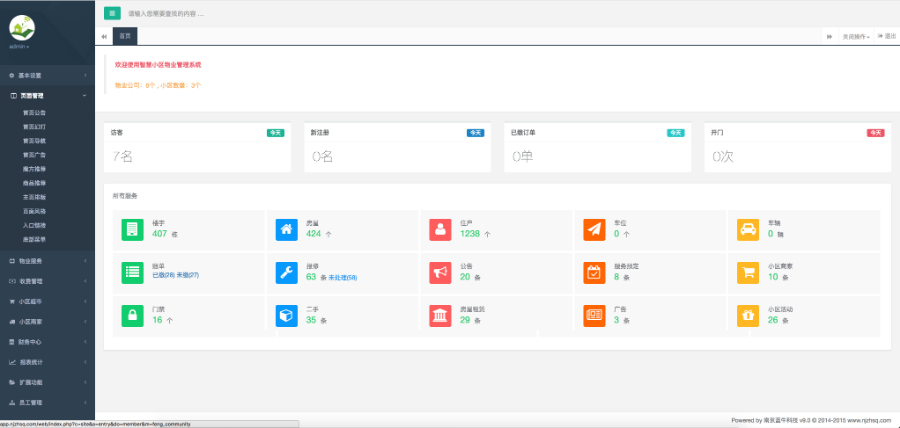Image resolution: width=900 pixels, height=428 pixels.
Task: Open the admin user dropdown
Action: point(19,46)
